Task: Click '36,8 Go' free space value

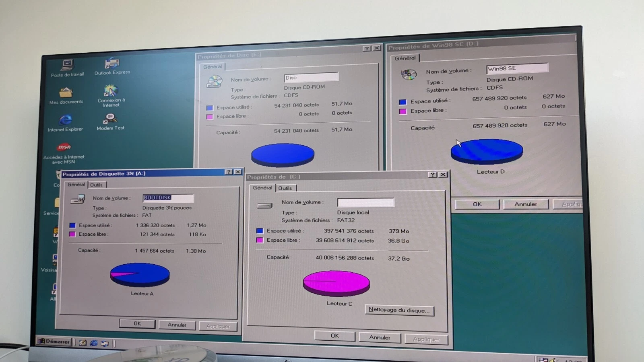Action: click(x=398, y=241)
